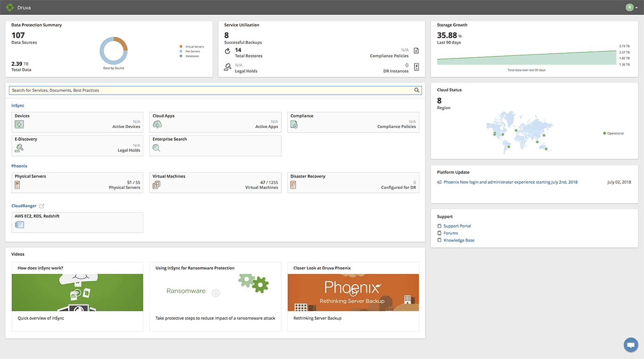Click the Virtual Machines icon
This screenshot has width=644, height=359.
click(x=156, y=185)
